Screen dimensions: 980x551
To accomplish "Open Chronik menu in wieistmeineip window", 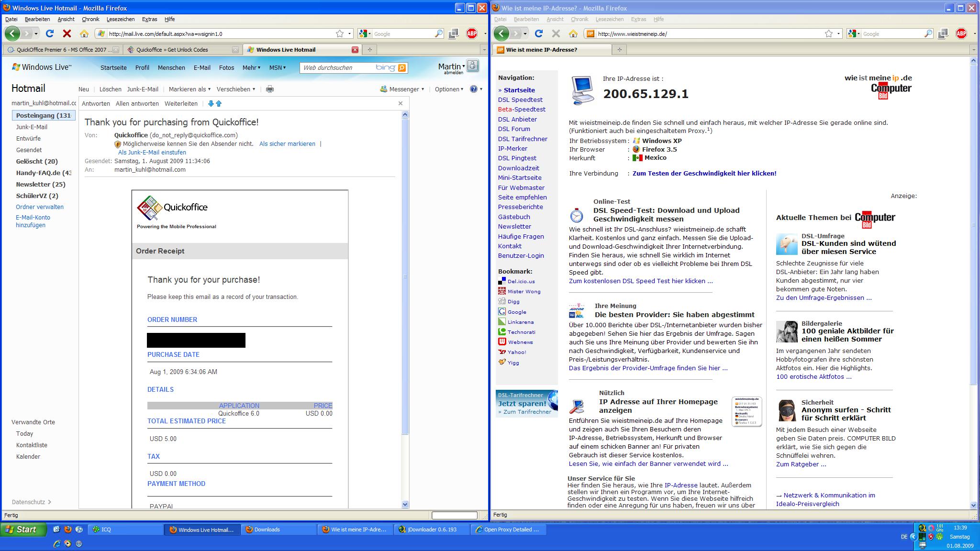I will coord(579,19).
